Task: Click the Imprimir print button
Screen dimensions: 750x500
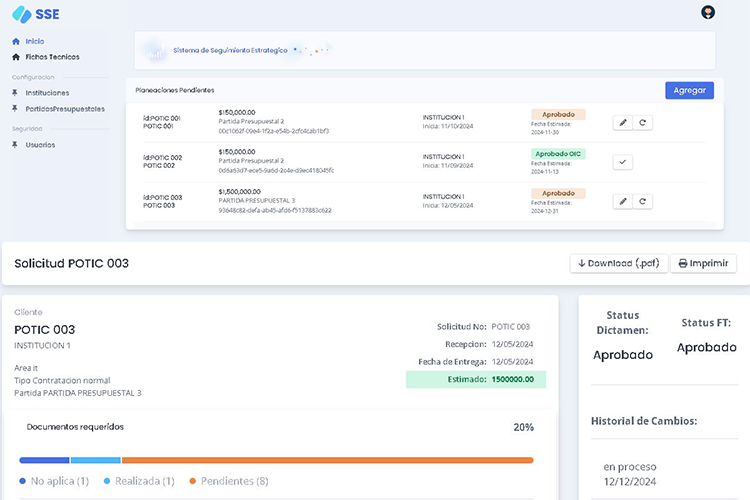Action: tap(703, 263)
